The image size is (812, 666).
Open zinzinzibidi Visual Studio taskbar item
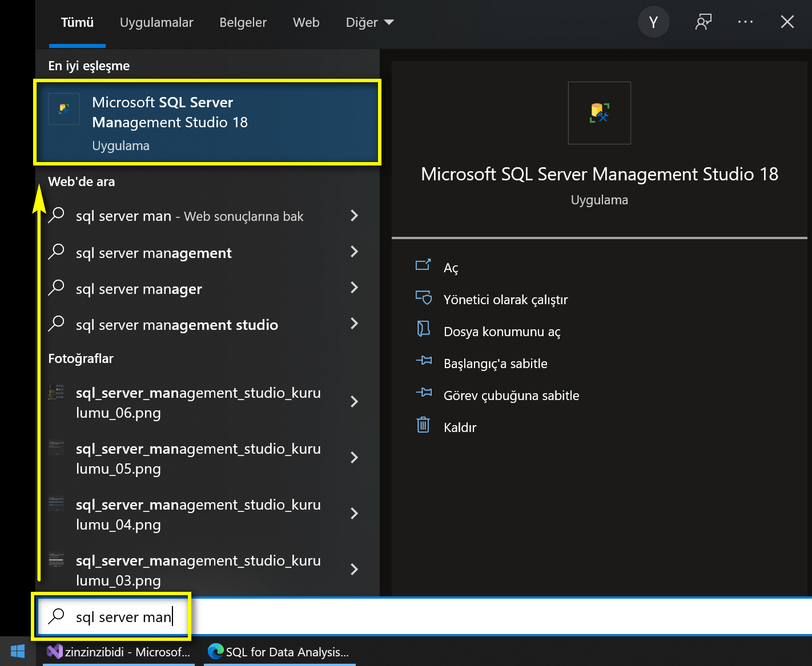point(119,652)
